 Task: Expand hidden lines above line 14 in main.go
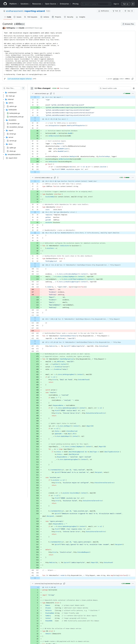tap(35, 97)
